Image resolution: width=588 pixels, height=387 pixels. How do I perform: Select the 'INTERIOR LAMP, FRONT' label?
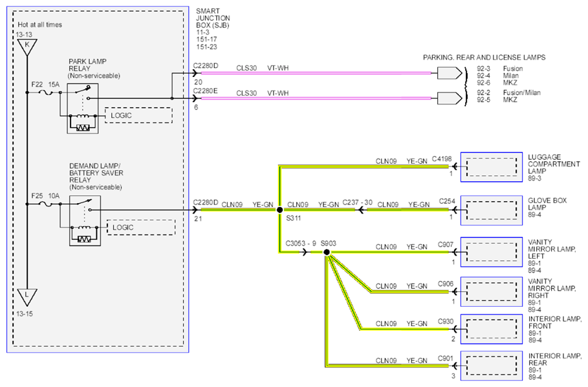pos(555,322)
